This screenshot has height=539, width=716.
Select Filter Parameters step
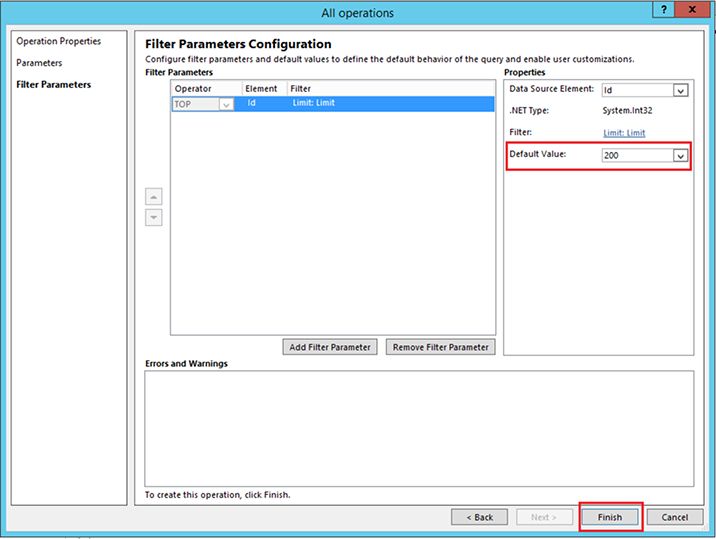coord(53,85)
